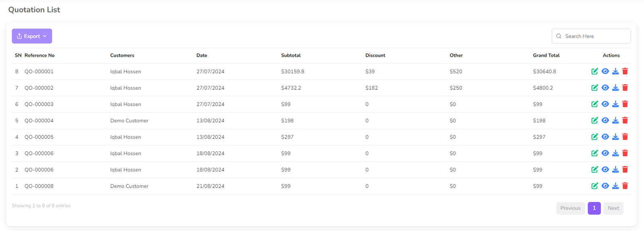
Task: Open the Export dropdown menu
Action: pyautogui.click(x=32, y=36)
